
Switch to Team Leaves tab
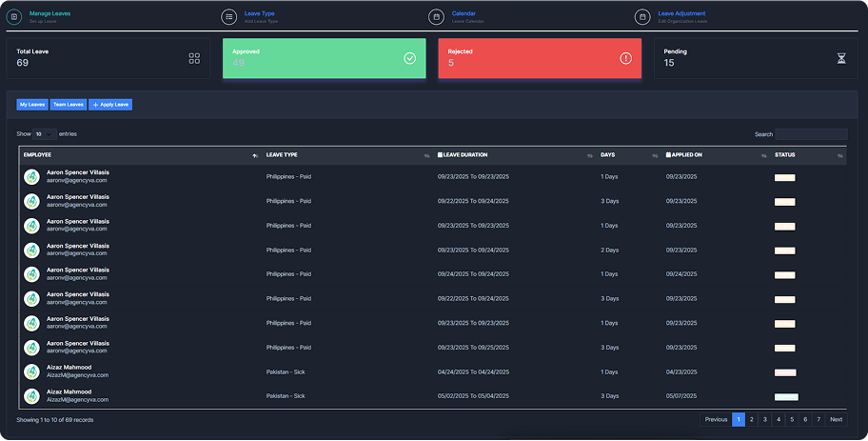69,104
